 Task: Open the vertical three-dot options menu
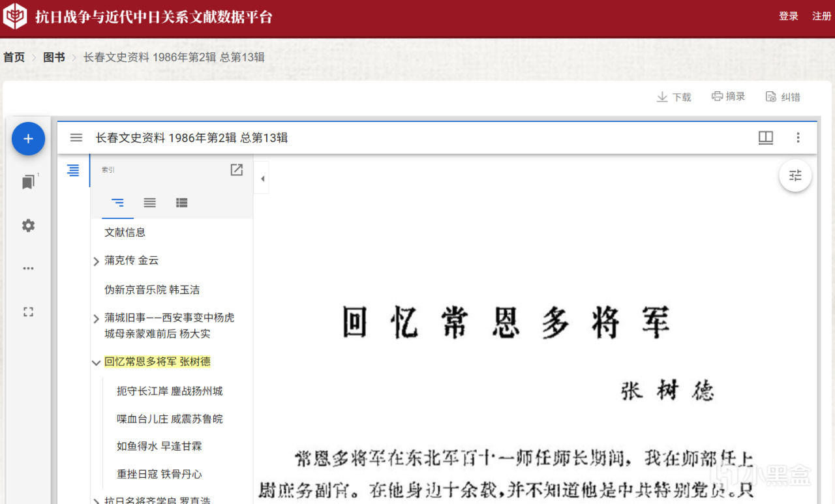(798, 138)
